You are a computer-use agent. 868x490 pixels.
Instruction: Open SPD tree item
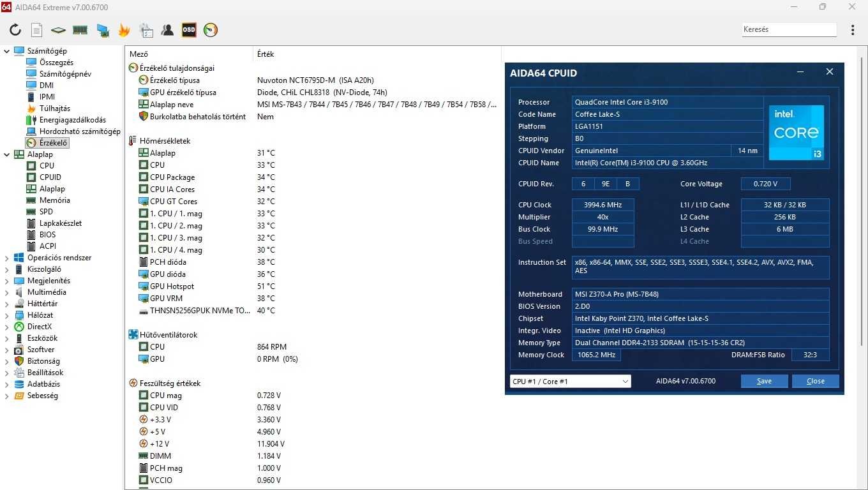click(x=46, y=212)
